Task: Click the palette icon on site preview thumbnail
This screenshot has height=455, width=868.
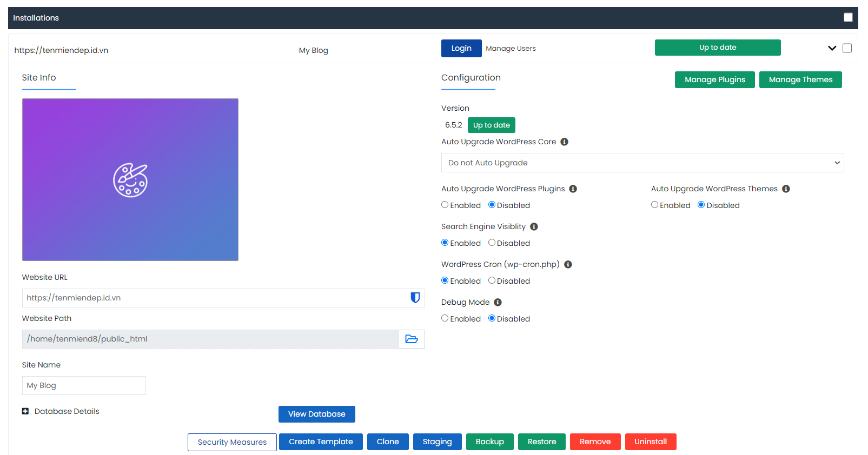Action: point(130,180)
